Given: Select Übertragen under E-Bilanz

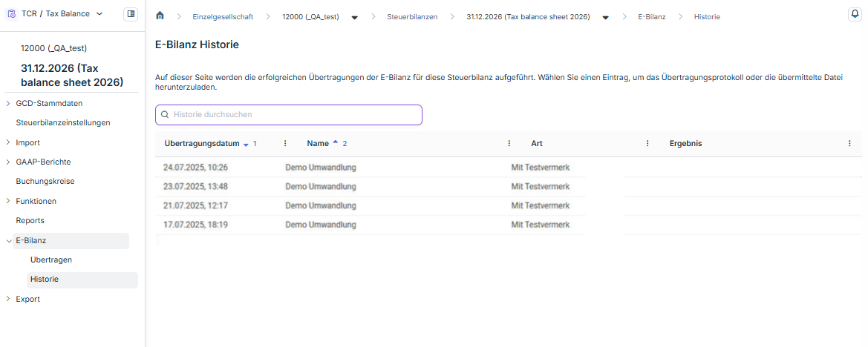Looking at the screenshot, I should (51, 260).
